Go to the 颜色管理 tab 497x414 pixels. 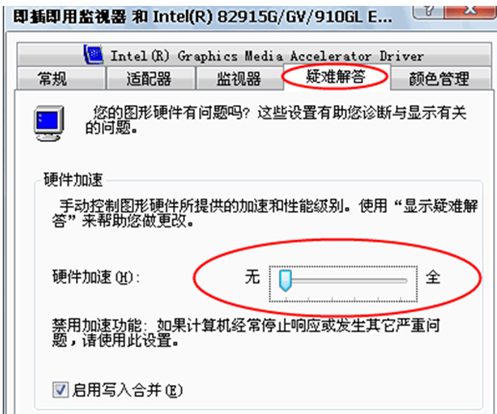point(440,79)
